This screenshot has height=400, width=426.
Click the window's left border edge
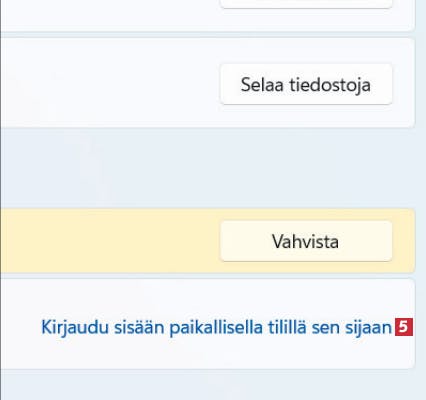(0, 200)
